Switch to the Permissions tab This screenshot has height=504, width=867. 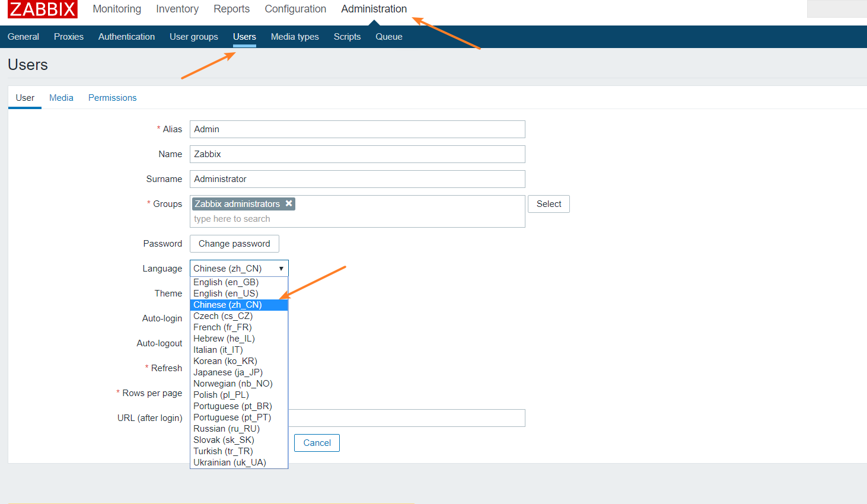pyautogui.click(x=112, y=97)
